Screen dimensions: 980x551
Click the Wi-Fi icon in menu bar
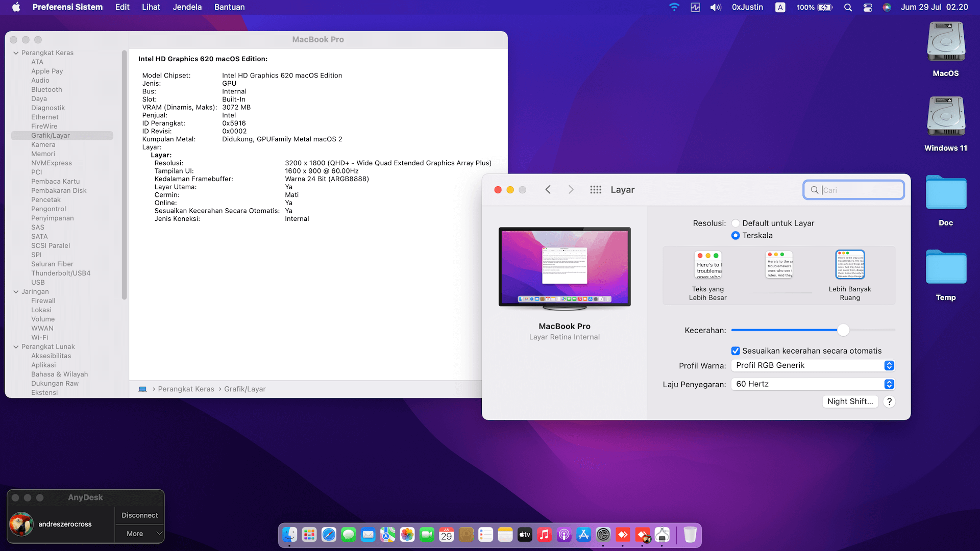[674, 7]
